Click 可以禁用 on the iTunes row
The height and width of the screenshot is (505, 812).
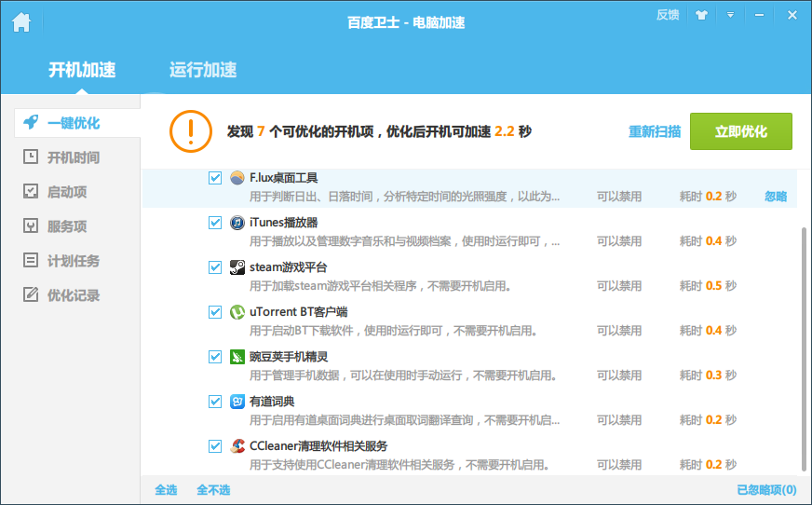[x=619, y=240]
